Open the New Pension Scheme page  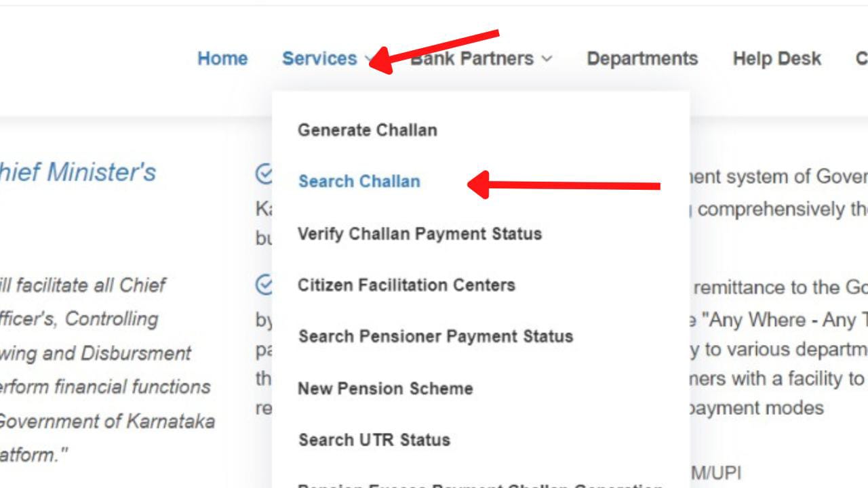pos(385,388)
